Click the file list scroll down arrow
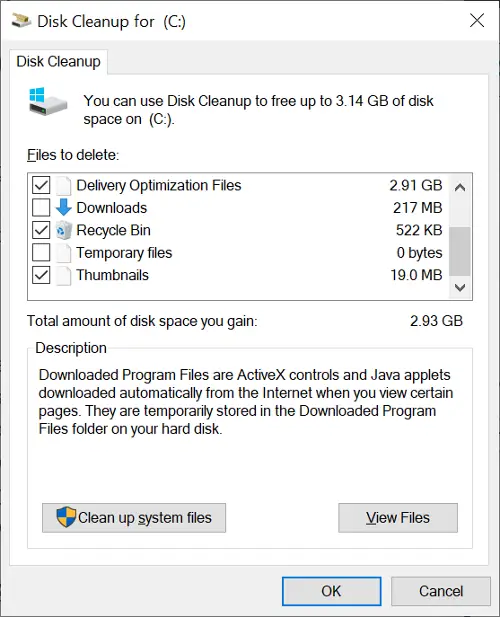The width and height of the screenshot is (500, 617). tap(460, 287)
